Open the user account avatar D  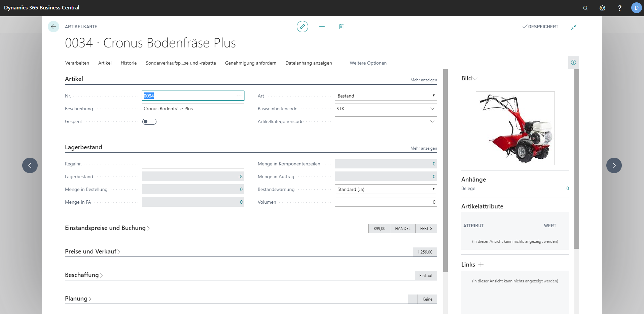tap(636, 8)
